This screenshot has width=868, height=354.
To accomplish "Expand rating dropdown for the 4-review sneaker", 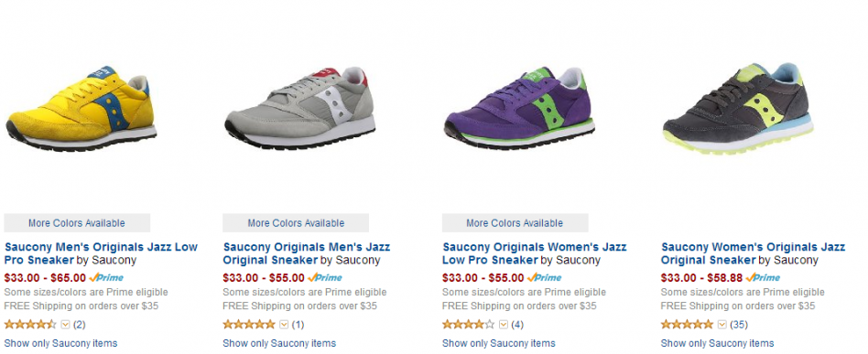I will [504, 325].
